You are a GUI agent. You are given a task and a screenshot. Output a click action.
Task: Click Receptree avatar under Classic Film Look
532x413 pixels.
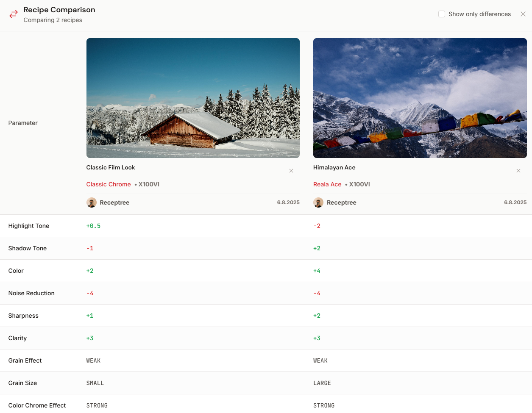pos(92,202)
